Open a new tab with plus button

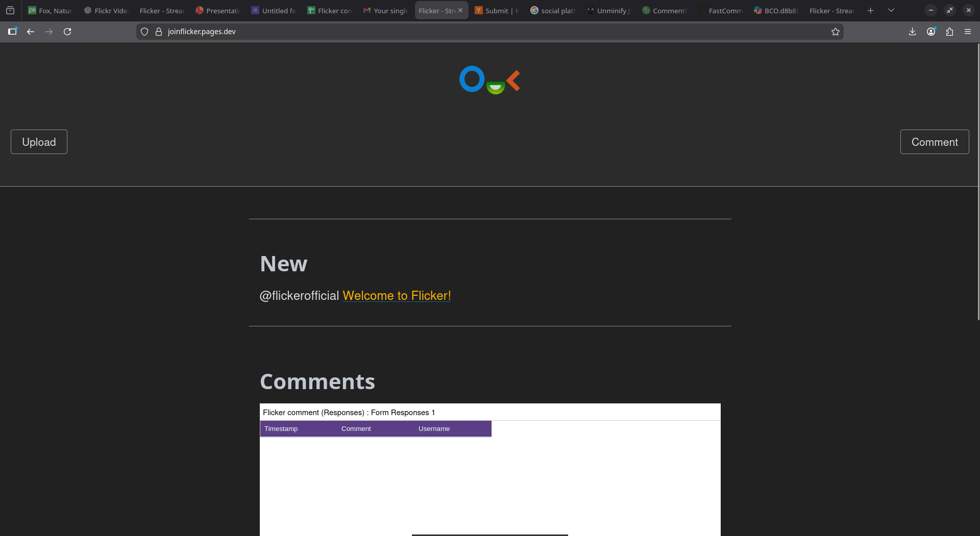click(871, 10)
